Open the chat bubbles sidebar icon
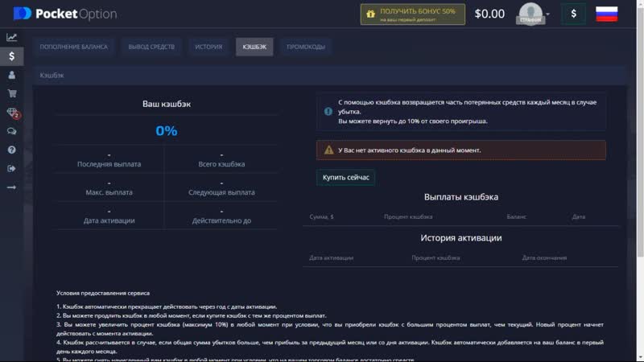Screen dimensions: 644x362 (x=11, y=131)
